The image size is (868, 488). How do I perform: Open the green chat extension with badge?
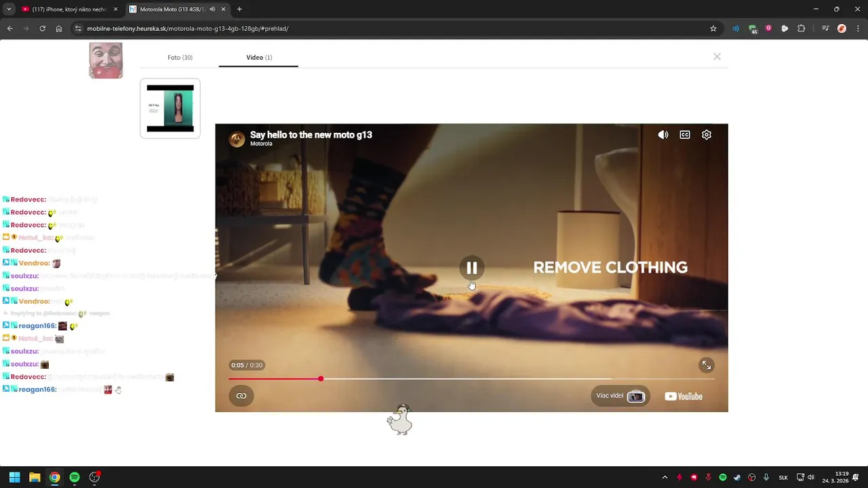753,28
